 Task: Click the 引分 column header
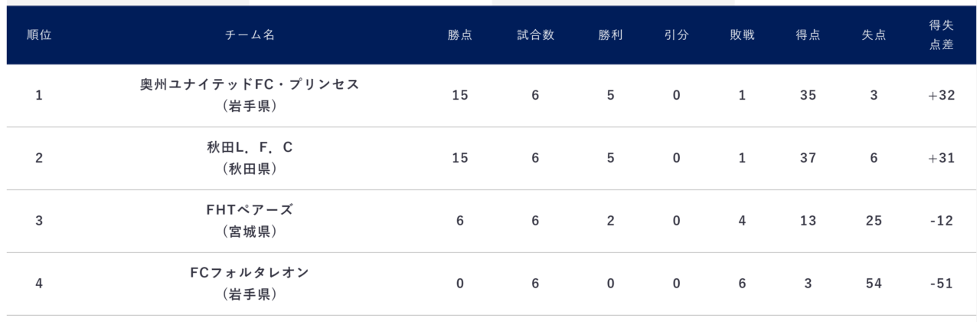point(676,35)
